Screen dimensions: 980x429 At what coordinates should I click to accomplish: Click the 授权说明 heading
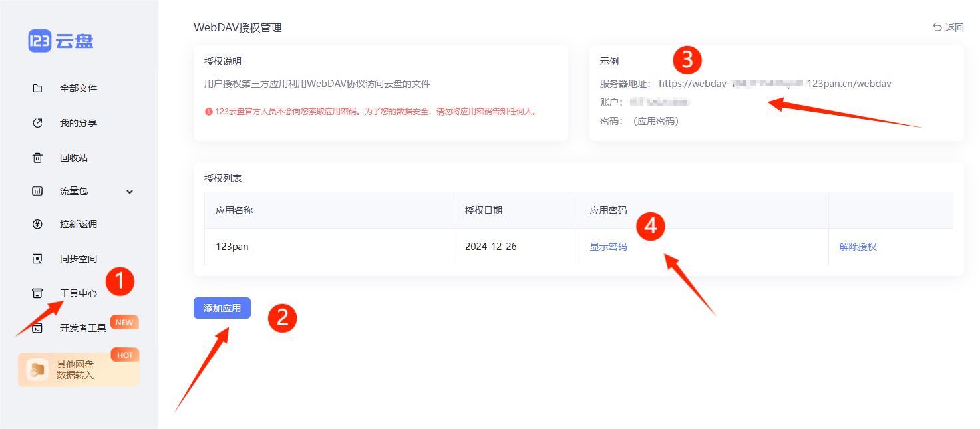click(223, 61)
